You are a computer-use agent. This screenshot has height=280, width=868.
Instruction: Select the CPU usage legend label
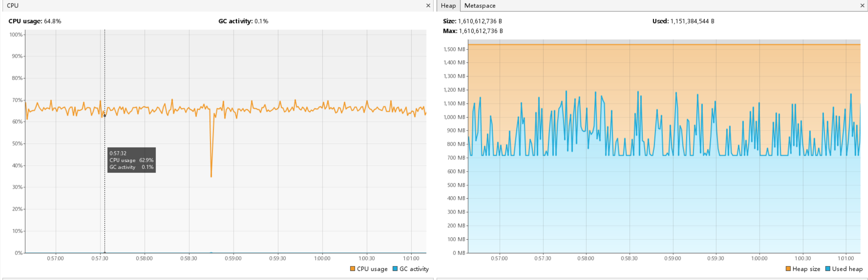[372, 269]
